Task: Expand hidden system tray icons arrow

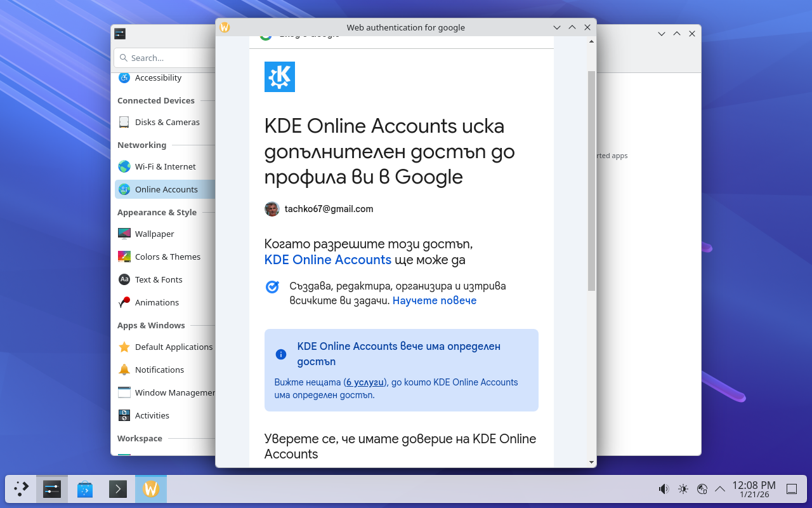Action: coord(720,489)
